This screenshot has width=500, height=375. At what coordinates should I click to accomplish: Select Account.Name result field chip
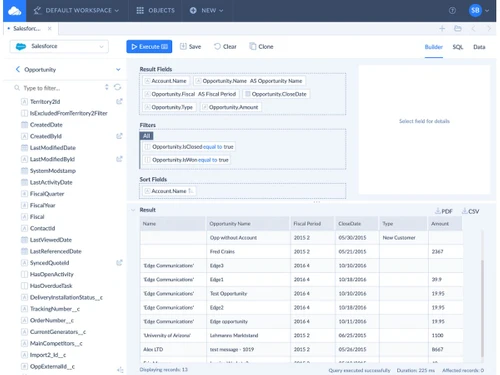[166, 81]
